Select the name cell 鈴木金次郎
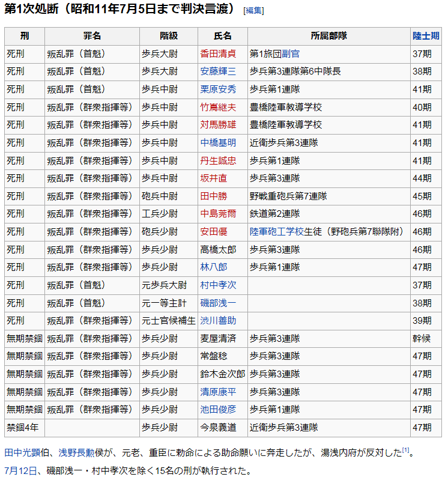 click(x=223, y=374)
